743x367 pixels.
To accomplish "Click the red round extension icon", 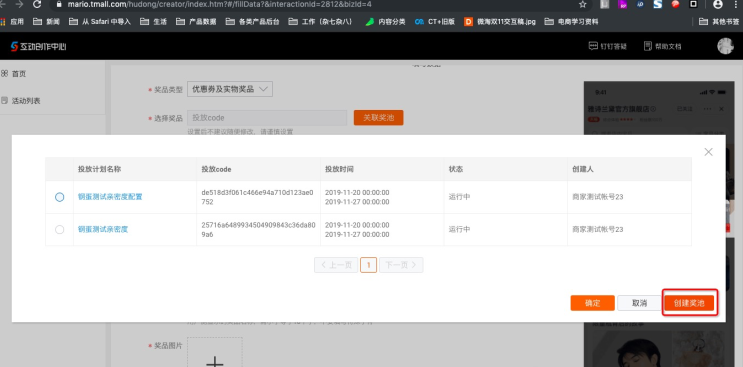I will pos(675,4).
